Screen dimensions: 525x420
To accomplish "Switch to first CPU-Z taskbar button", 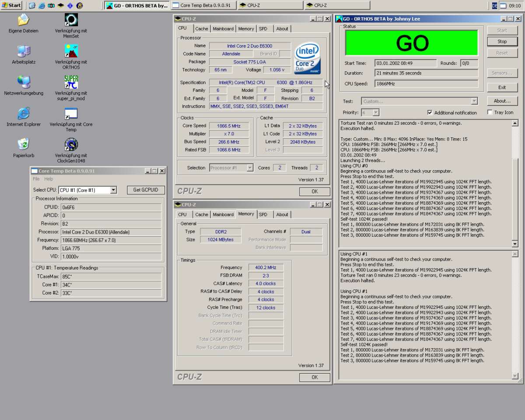I will tap(270, 5).
